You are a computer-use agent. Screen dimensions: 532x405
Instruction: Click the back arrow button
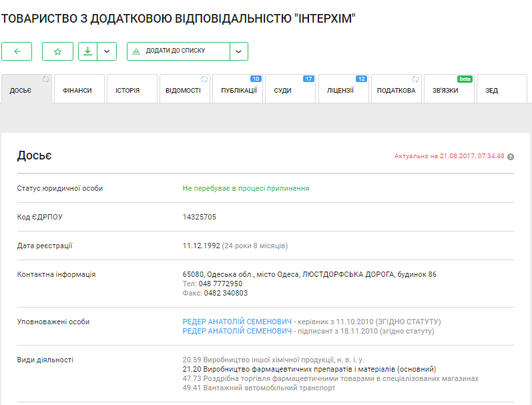point(17,51)
